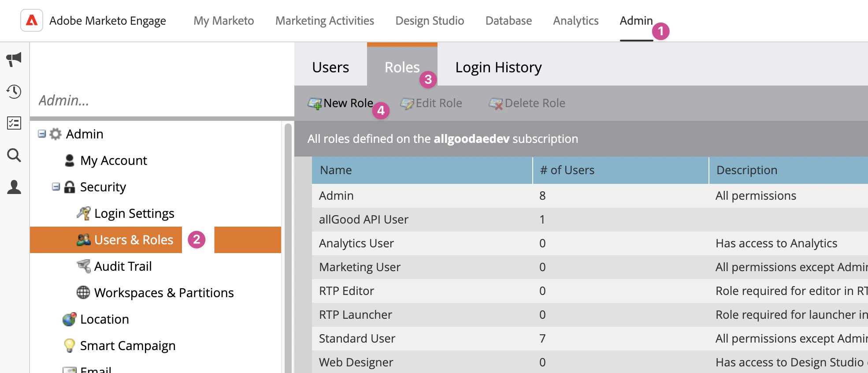Click the globe icon beside Workspaces & Partitions
Image resolution: width=868 pixels, height=373 pixels.
[83, 292]
